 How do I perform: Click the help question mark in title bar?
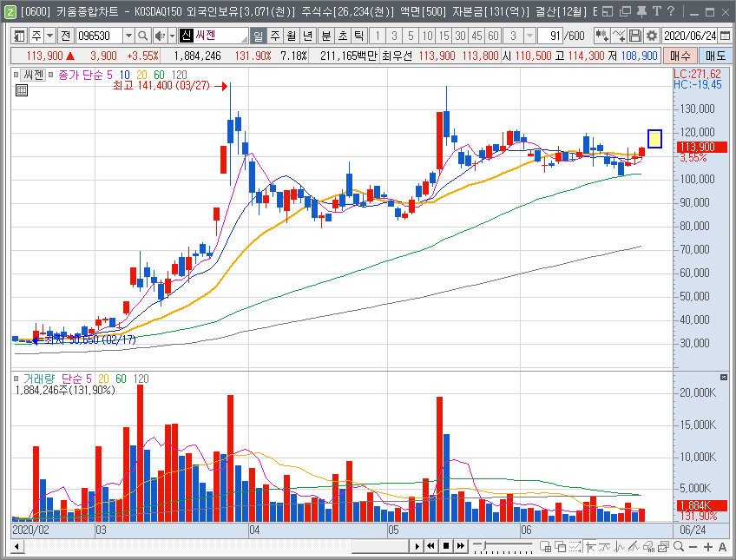pyautogui.click(x=671, y=12)
